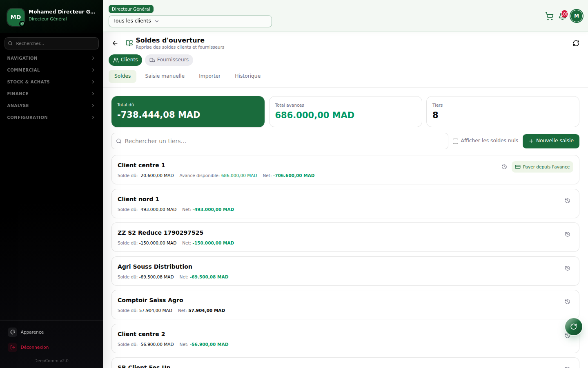
Task: Click the Nouvelle saisie button
Action: click(x=551, y=141)
